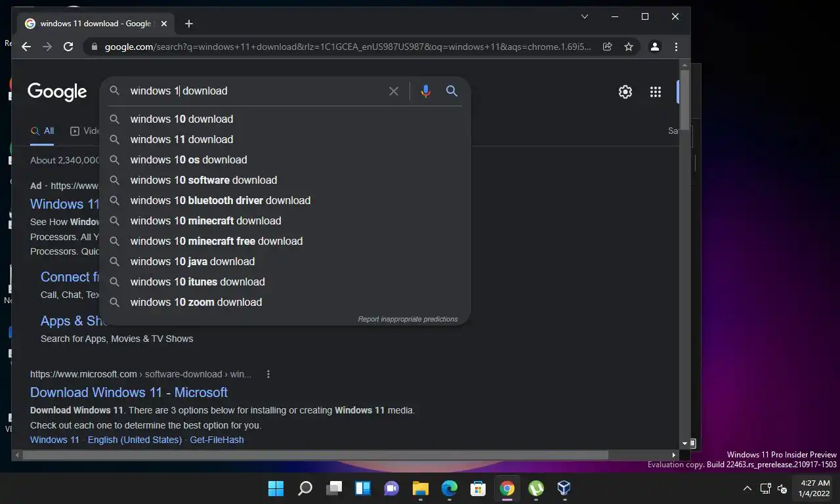The width and height of the screenshot is (840, 504).
Task: Click 'Report inappropriate predictions' link
Action: click(408, 319)
